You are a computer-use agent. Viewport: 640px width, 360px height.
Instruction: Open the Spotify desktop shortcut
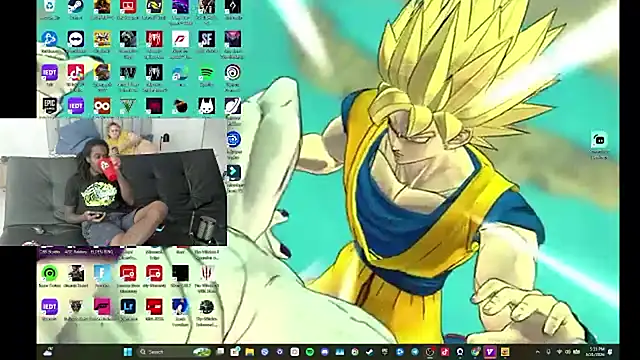click(207, 73)
